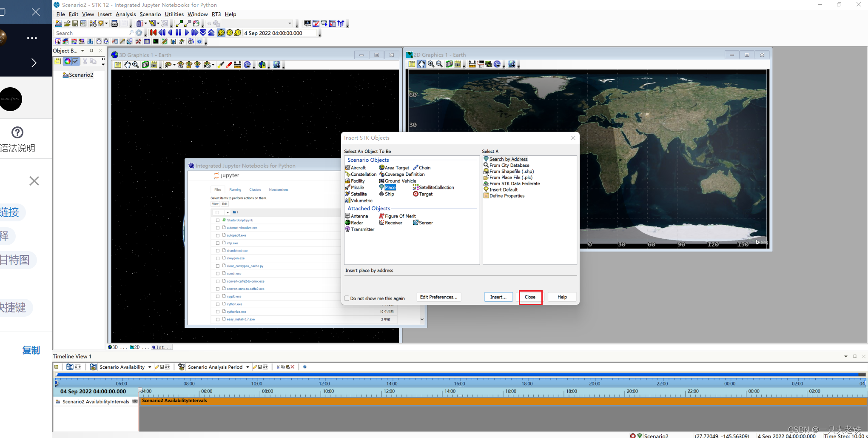Tick the checkbox beside chardetect.exe
Image resolution: width=868 pixels, height=438 pixels.
[218, 251]
